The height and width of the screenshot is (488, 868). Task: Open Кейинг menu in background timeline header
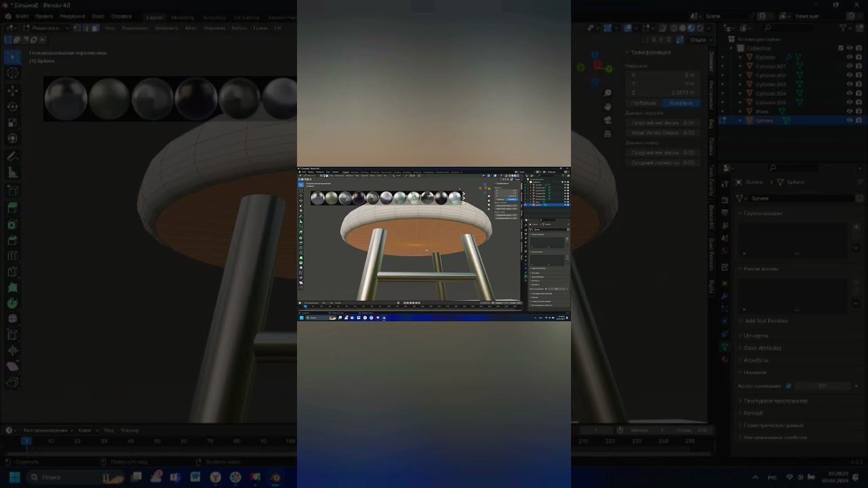[87, 430]
